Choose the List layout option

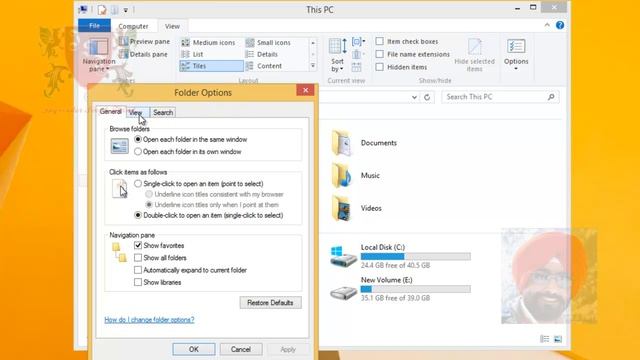(192, 54)
